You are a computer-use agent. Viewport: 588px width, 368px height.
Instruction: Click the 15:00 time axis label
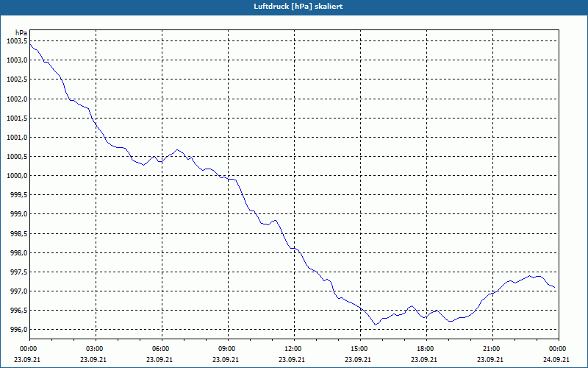(360, 349)
